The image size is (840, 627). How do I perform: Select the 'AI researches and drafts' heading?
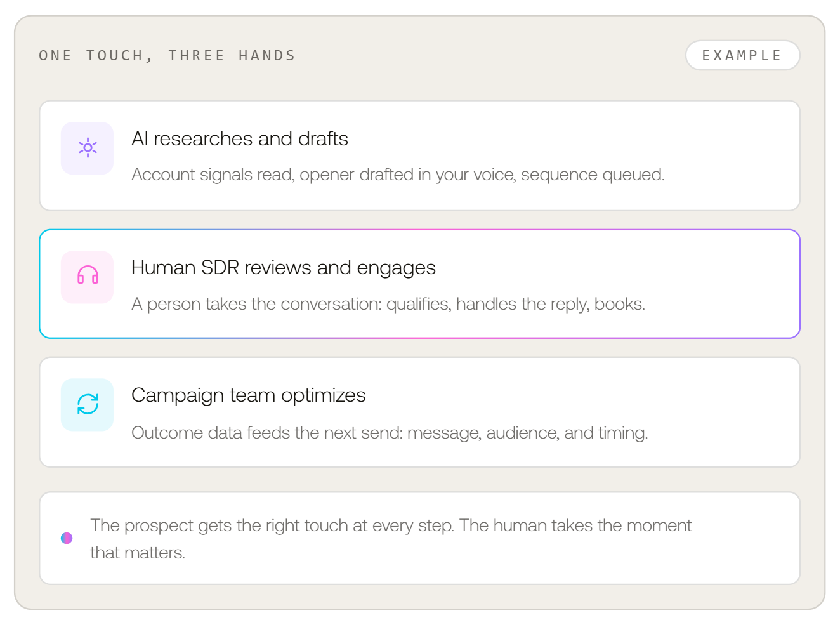point(240,138)
